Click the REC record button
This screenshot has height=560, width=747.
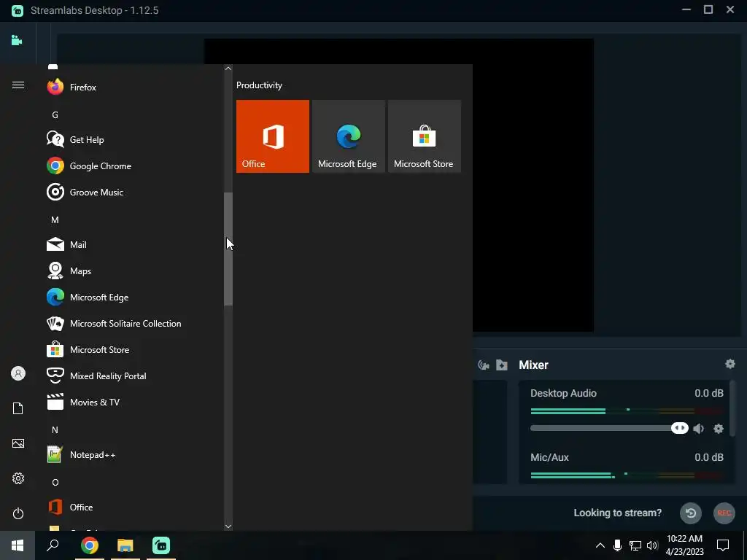(x=724, y=513)
